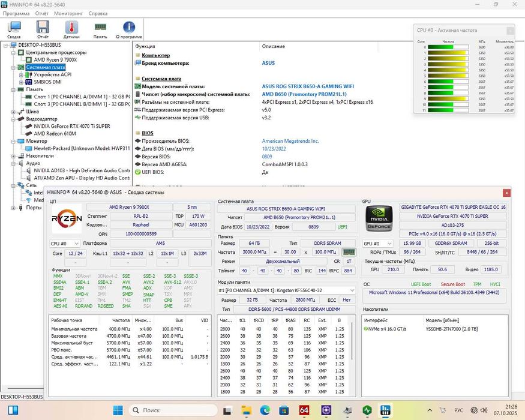The image size is (525, 420).
Task: Click the NVIDIA GeForce logo in GPU section
Action: 379,218
